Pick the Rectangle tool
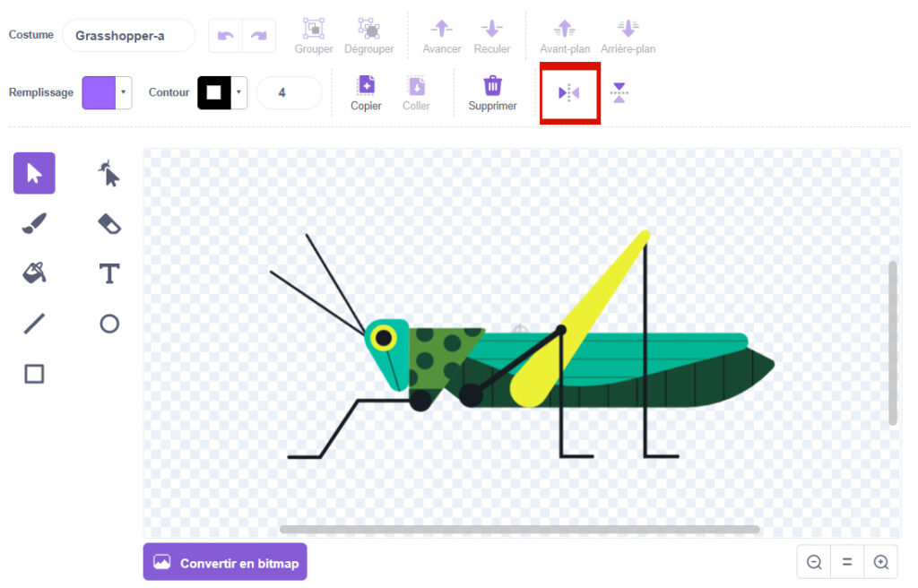This screenshot has height=588, width=918. [x=34, y=374]
